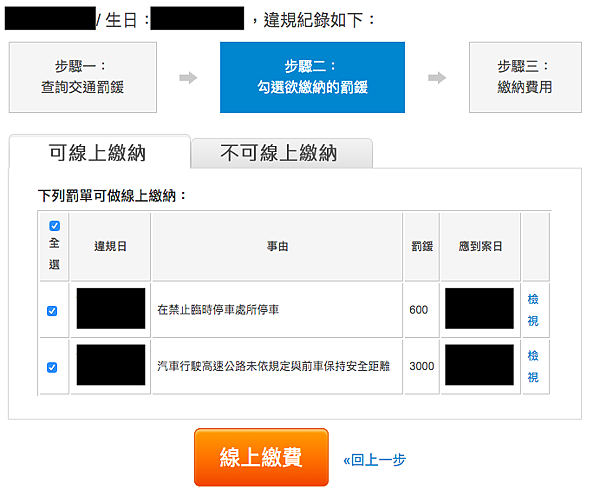Screen dimensions: 600x490
Task: Click the 應到案日 column header
Action: [x=479, y=246]
